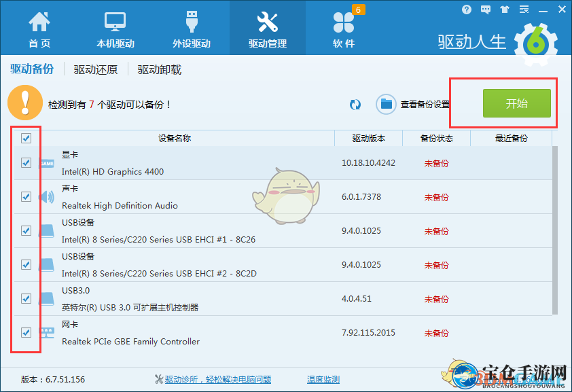This screenshot has width=572, height=392.
Task: Click version 7.92.115.2015 cell
Action: [x=368, y=333]
